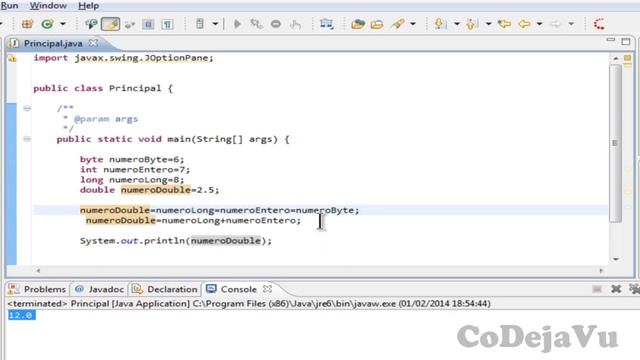Click the Open Perspective monitor icon

[326, 24]
